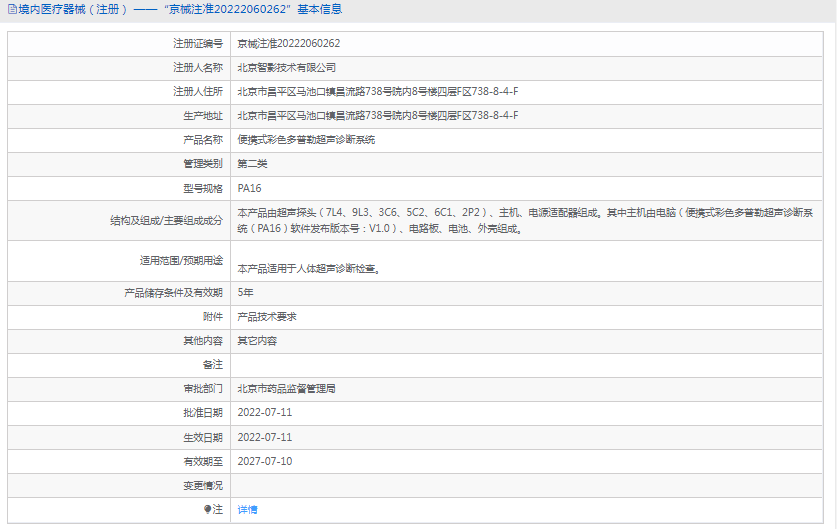Image resolution: width=837 pixels, height=529 pixels.
Task: Select effective date 2022-07-11 in 生效日期 row
Action: pos(265,437)
